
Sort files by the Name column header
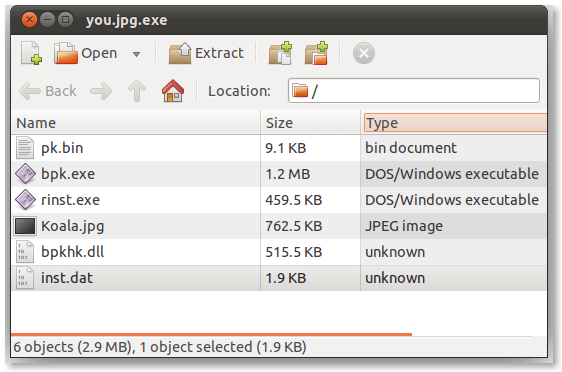pos(136,123)
